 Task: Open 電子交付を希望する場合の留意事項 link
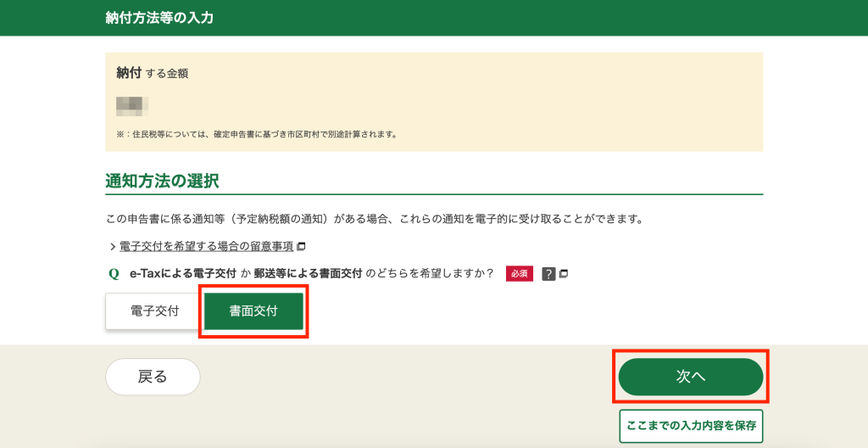(206, 247)
